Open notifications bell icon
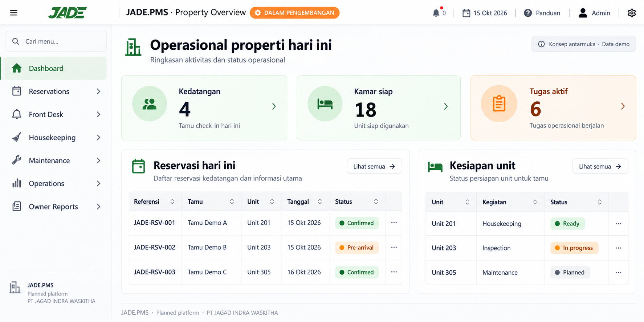644x322 pixels. click(436, 13)
